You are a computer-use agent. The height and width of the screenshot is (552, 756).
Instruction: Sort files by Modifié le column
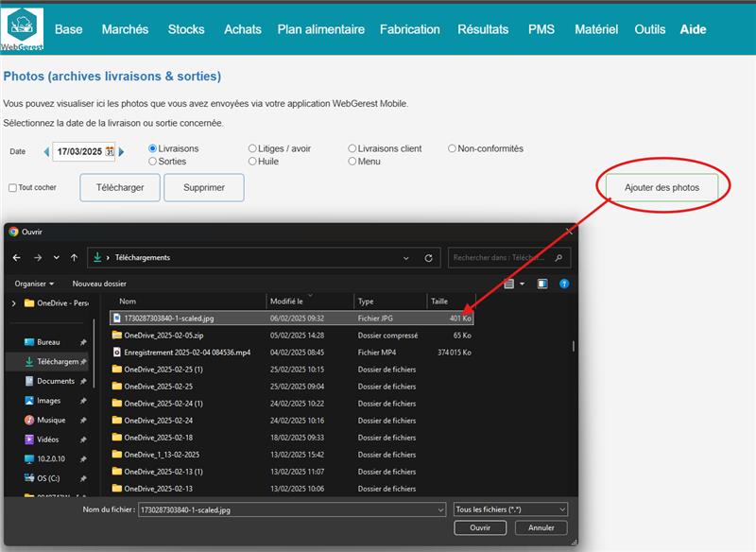pyautogui.click(x=309, y=302)
